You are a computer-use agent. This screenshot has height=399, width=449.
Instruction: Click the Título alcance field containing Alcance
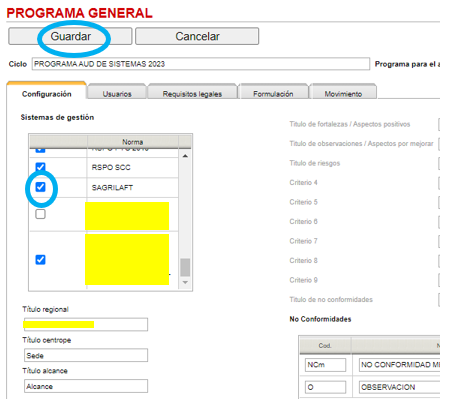86,386
